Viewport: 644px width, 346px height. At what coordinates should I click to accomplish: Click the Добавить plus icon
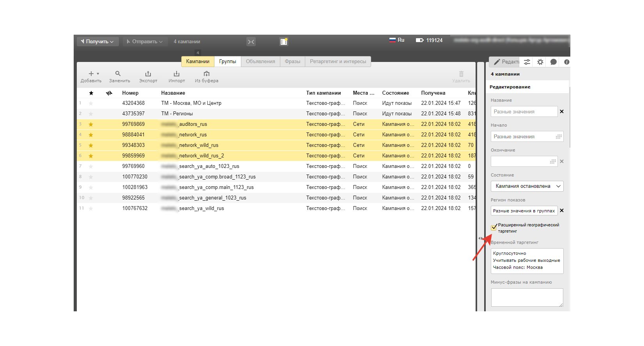click(91, 74)
